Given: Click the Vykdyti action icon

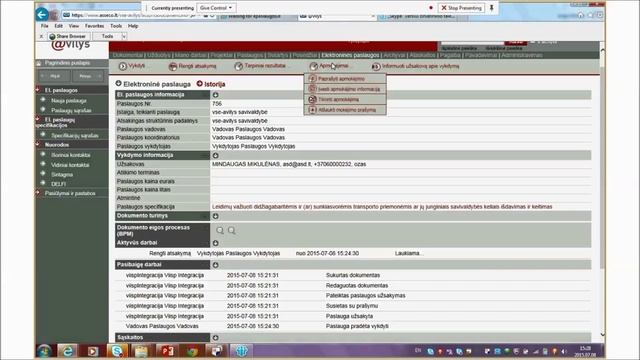Looking at the screenshot, I should [x=122, y=66].
